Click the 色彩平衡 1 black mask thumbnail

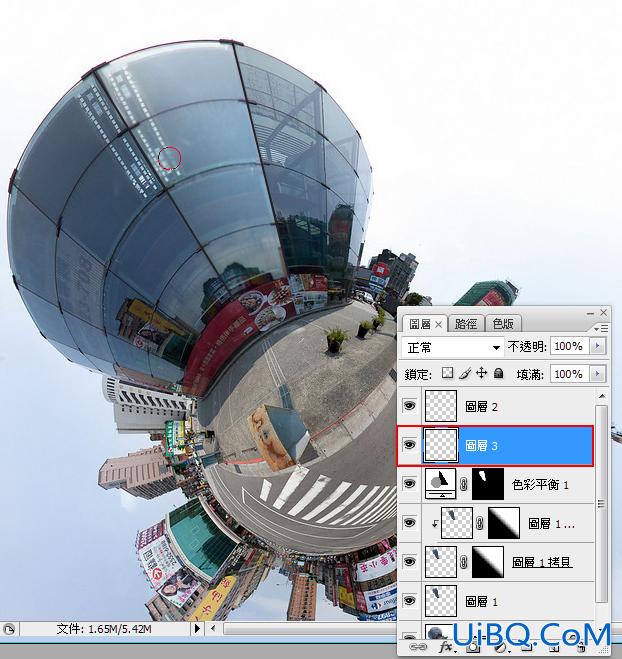point(488,484)
